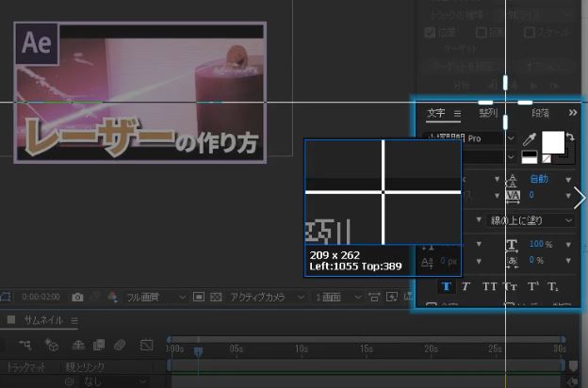Click the leading icon beside 自動
Image resolution: width=588 pixels, height=388 pixels.
pyautogui.click(x=512, y=180)
